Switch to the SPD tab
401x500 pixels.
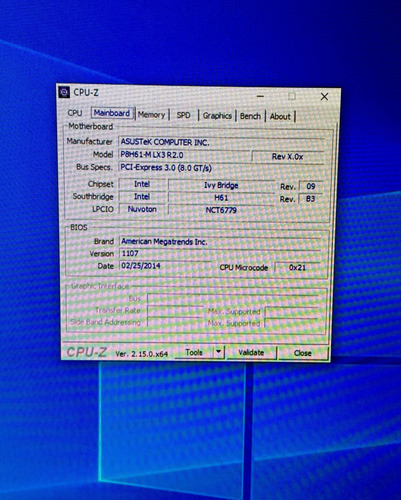click(183, 115)
